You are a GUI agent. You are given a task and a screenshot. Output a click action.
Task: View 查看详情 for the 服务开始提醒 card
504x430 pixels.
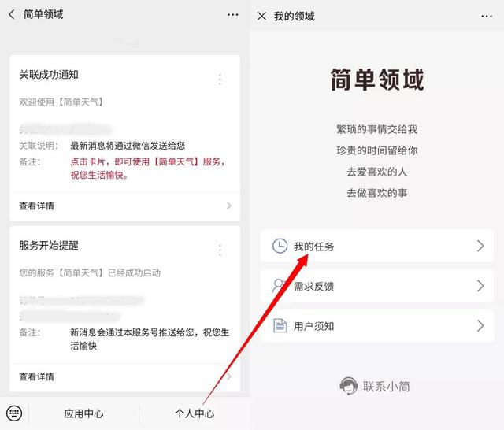(x=37, y=376)
